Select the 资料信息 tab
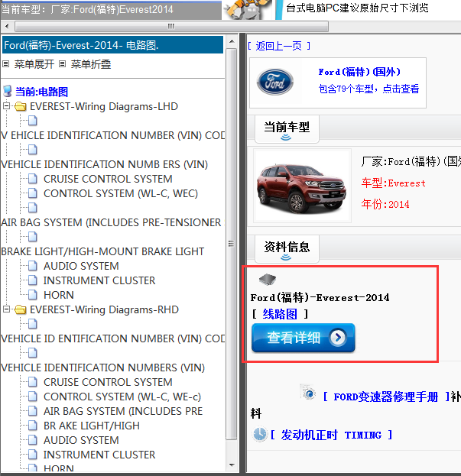Image resolution: width=461 pixels, height=476 pixels. [287, 249]
